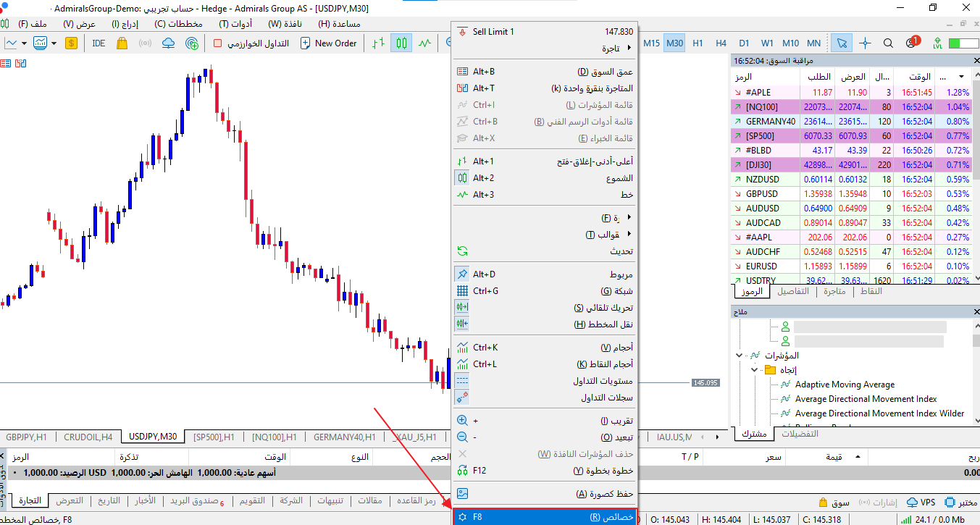980x525 pixels.
Task: Open the History (التاريخ) toolbox tab
Action: 109,501
